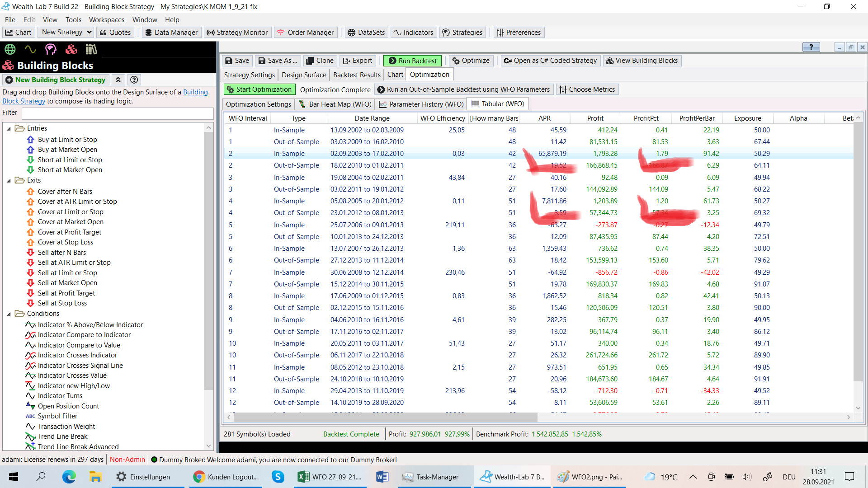
Task: Collapse the Conditions folder
Action: (x=9, y=314)
